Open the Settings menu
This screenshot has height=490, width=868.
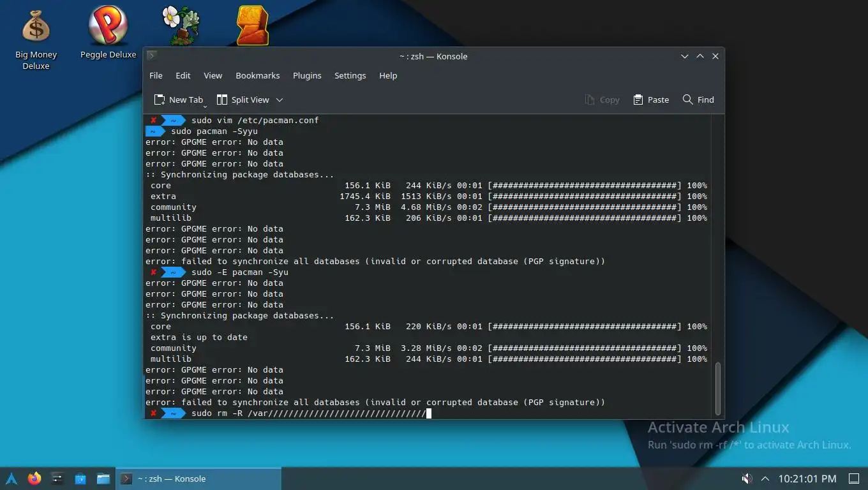pyautogui.click(x=350, y=75)
